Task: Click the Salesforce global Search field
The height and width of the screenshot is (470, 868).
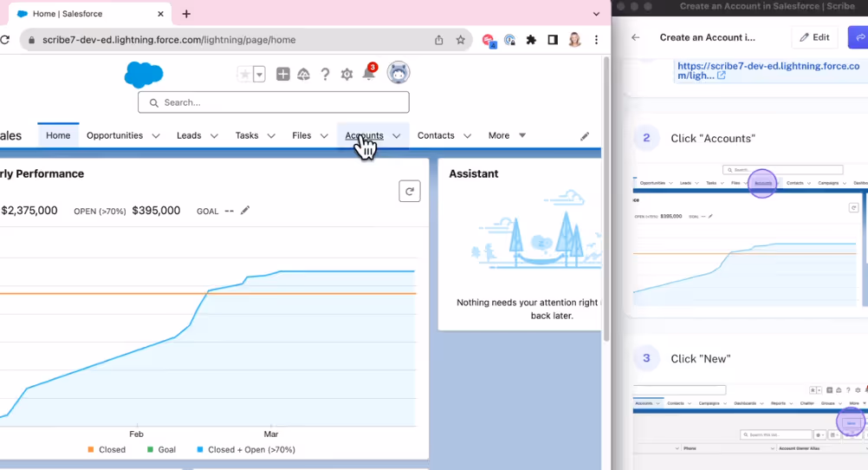Action: [x=274, y=102]
